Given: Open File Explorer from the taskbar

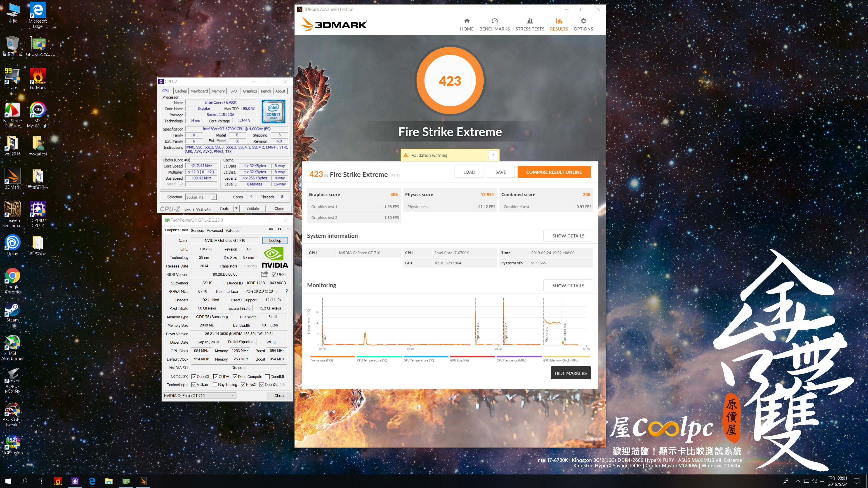Looking at the screenshot, I should click(x=109, y=481).
